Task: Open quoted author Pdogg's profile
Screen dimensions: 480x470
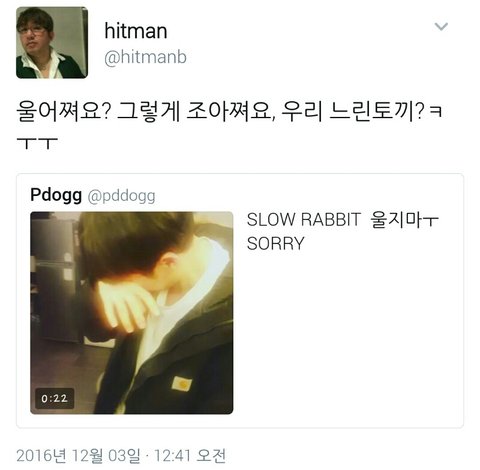Action: [56, 195]
